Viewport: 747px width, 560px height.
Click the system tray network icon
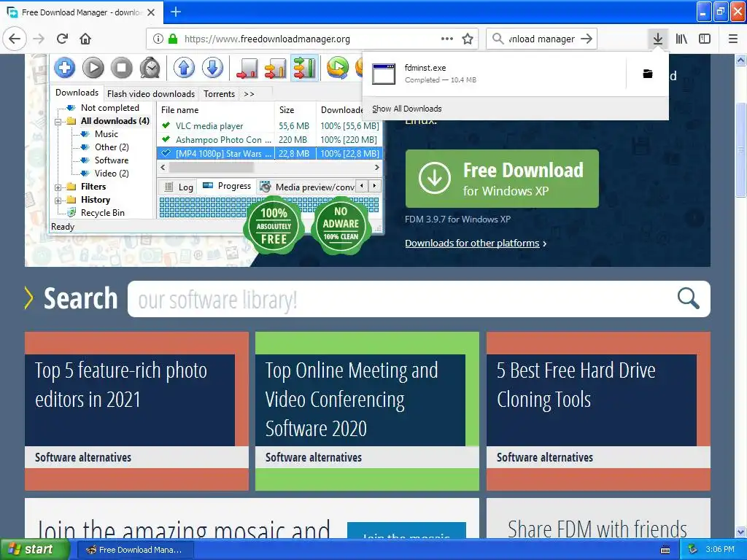click(x=693, y=550)
